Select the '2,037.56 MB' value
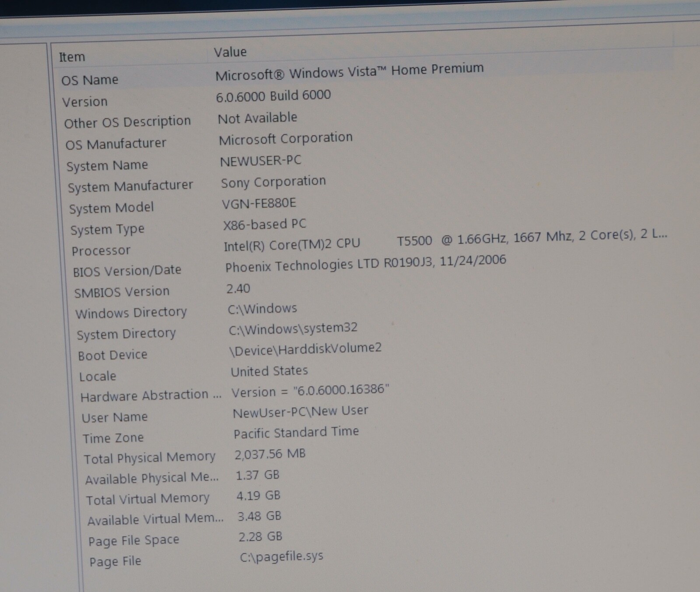Screen dimensions: 700x592 coord(270,454)
